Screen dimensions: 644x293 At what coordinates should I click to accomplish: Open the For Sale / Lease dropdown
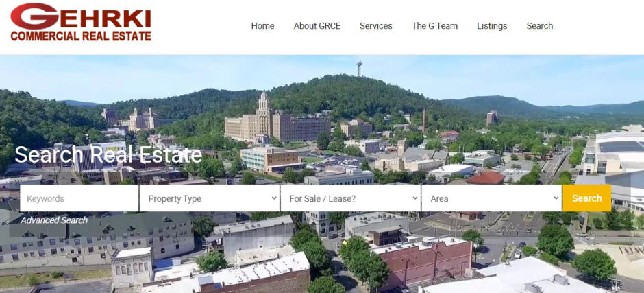pyautogui.click(x=349, y=198)
